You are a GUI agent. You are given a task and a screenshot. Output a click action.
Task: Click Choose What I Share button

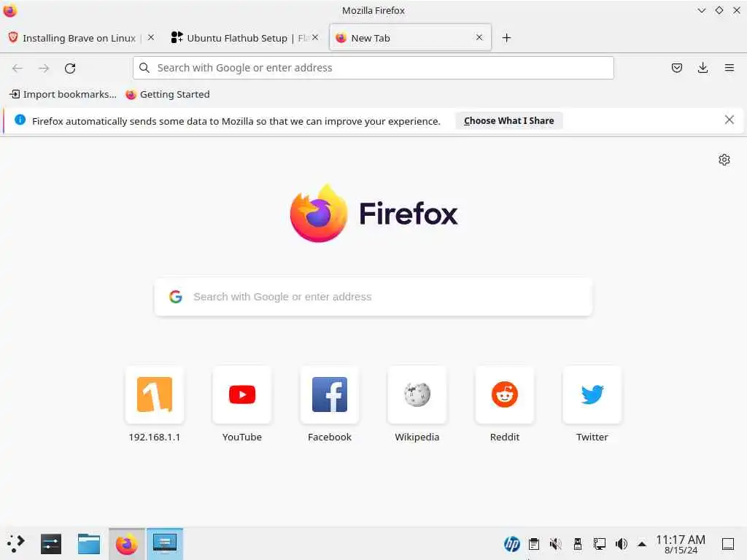point(508,121)
